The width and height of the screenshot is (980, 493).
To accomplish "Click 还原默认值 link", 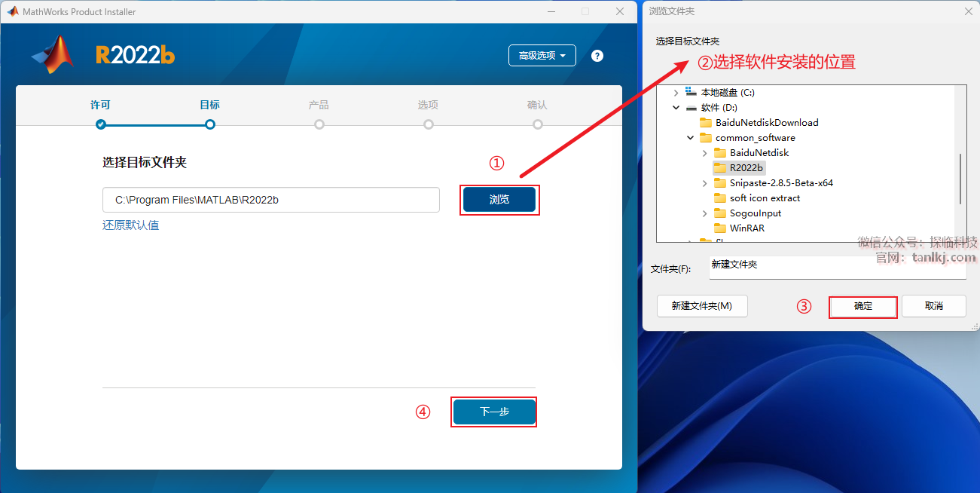I will click(x=131, y=225).
